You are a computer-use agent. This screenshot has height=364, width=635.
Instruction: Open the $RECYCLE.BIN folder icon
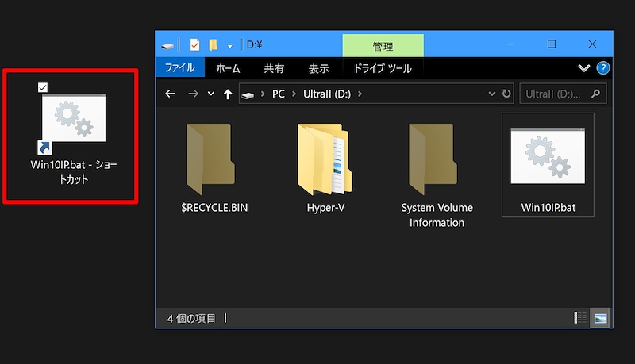tap(210, 159)
